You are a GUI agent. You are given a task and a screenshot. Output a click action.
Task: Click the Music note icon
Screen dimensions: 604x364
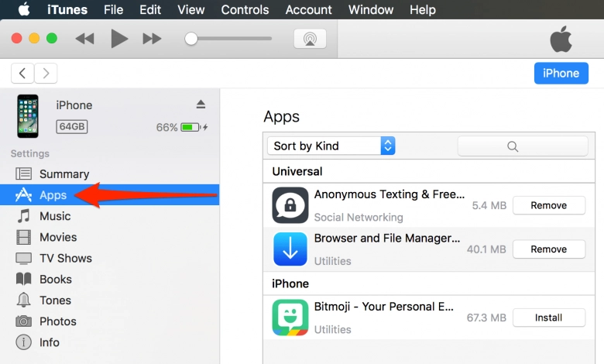(x=23, y=216)
